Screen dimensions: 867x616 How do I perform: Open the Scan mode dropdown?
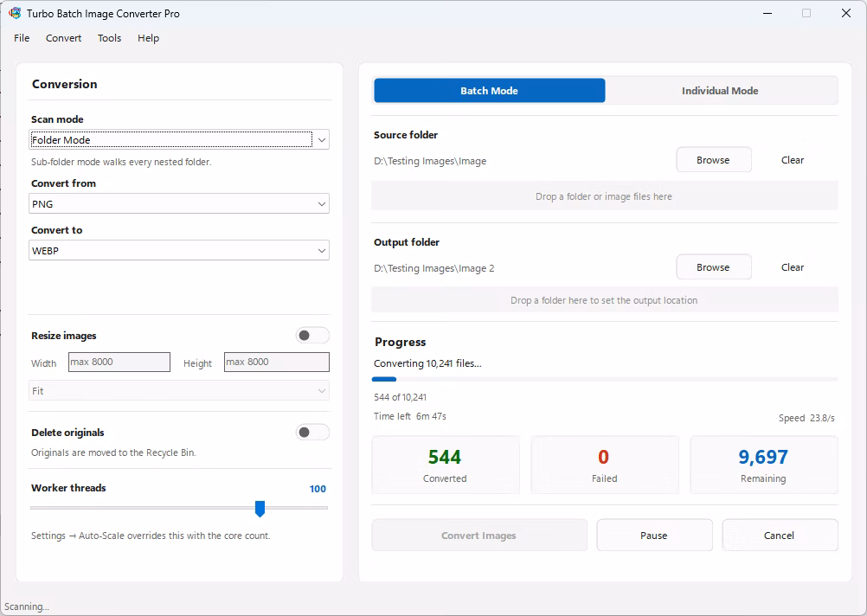(178, 140)
